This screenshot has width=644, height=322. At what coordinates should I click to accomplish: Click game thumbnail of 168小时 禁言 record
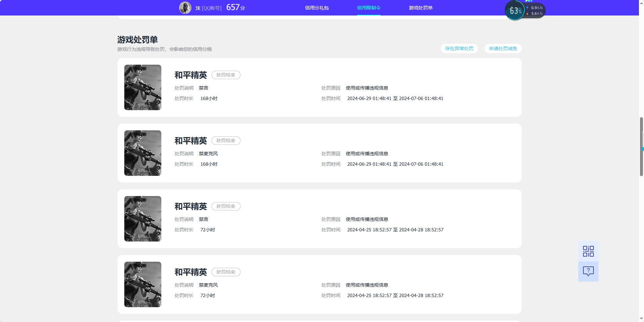(x=143, y=87)
